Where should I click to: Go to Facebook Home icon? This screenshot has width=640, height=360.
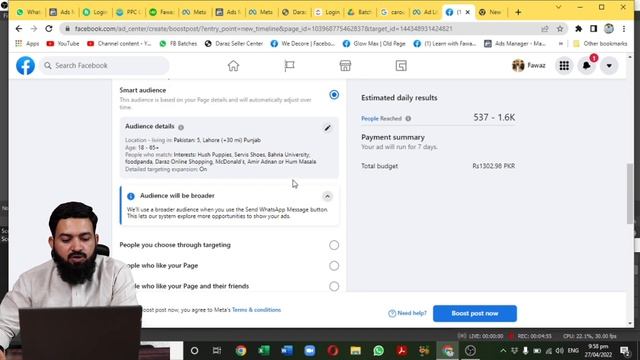pos(233,66)
